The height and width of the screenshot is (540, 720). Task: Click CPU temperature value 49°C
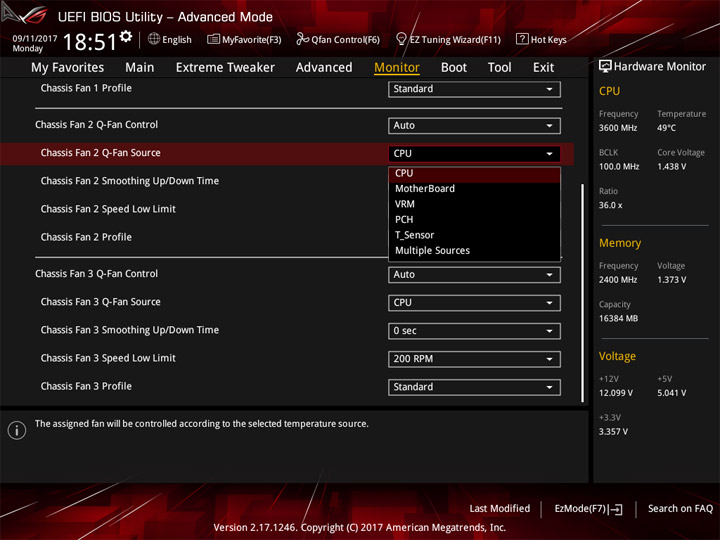click(x=666, y=128)
